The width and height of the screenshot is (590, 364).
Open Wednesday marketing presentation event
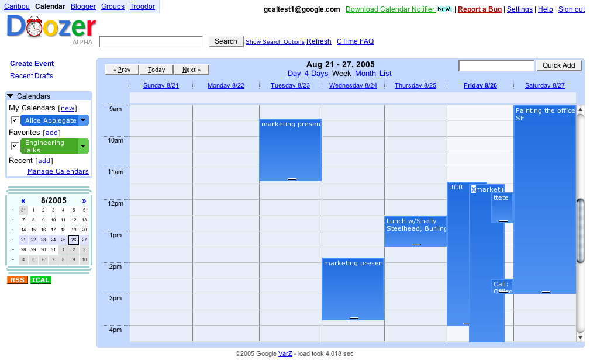tap(353, 289)
